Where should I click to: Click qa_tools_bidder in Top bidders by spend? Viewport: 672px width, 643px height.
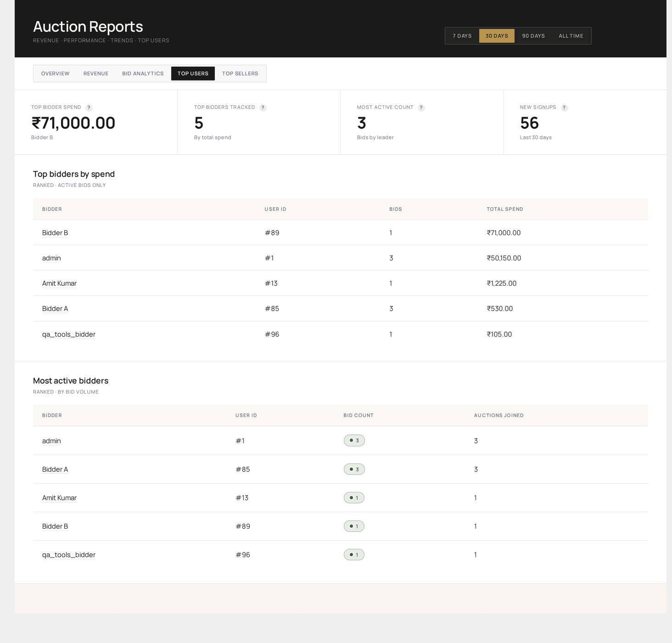click(69, 334)
